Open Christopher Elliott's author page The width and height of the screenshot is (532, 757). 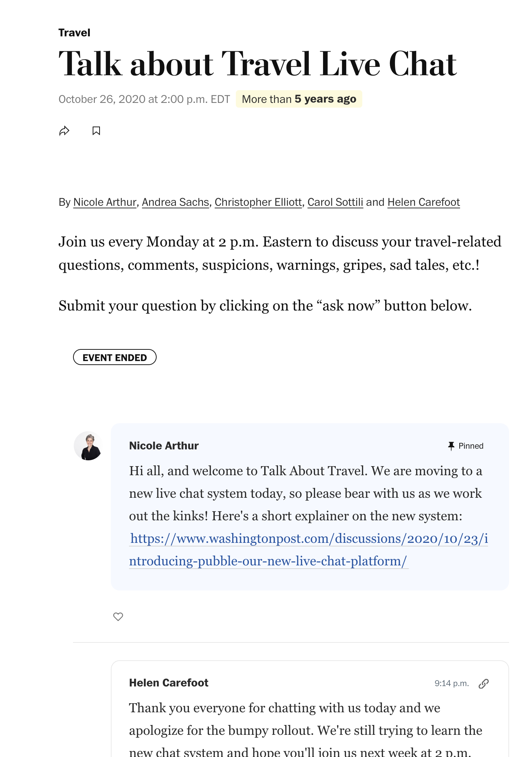coord(258,202)
